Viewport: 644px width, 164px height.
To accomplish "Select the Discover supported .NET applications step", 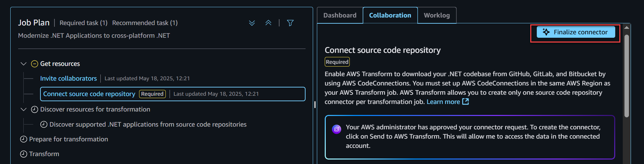I will [x=148, y=125].
